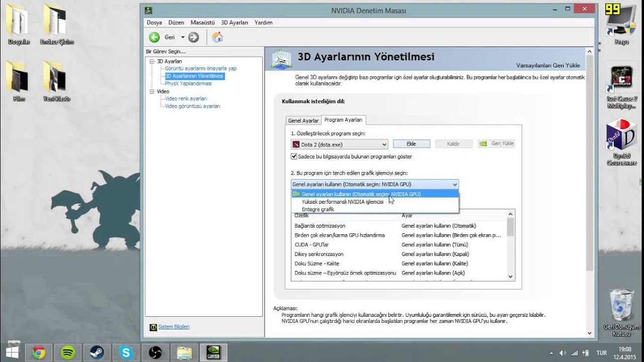
Task: Select Video görüntüsü ayarları
Action: pyautogui.click(x=192, y=106)
